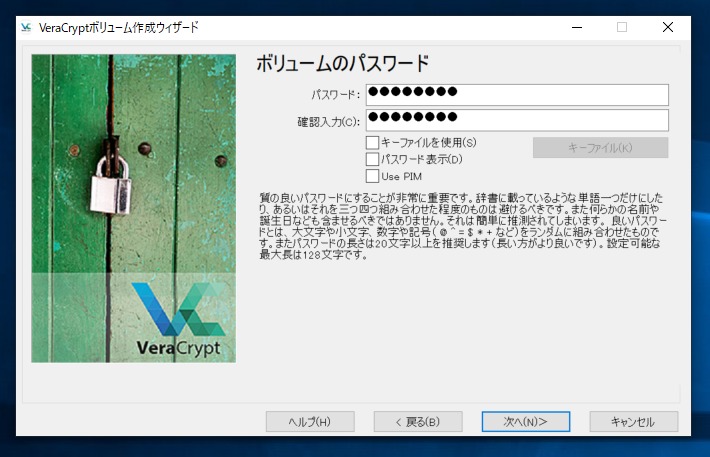The image size is (710, 457).
Task: Click the VeraCrypt icon in the title bar
Action: [26, 27]
